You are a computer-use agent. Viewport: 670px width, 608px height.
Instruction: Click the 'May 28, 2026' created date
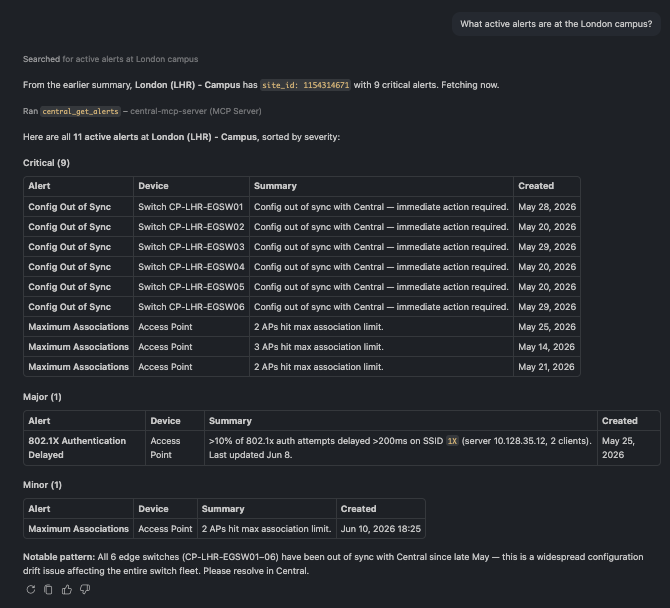(x=547, y=207)
